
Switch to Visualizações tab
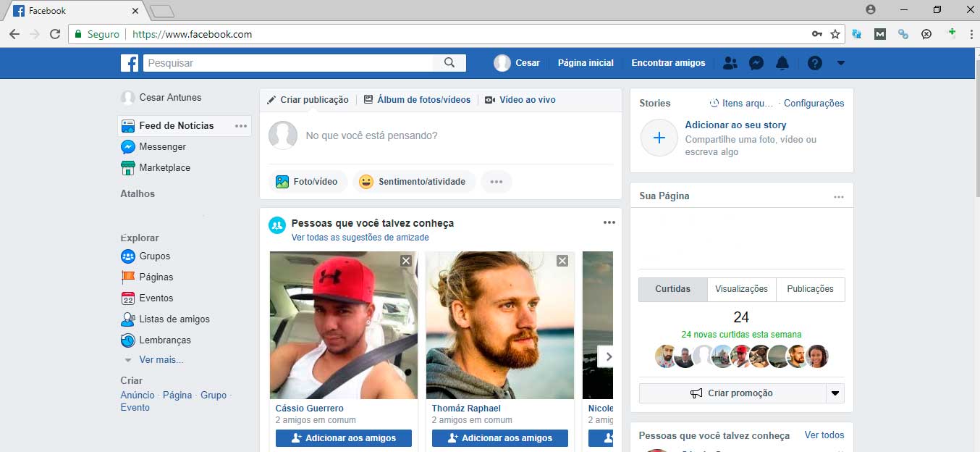point(742,289)
